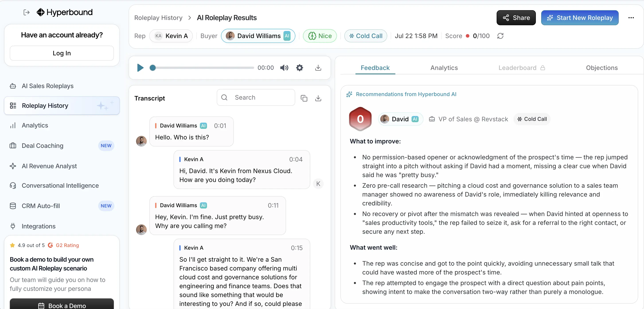Viewport: 644px width, 309px height.
Task: Mute the audio with the speaker icon
Action: point(284,68)
